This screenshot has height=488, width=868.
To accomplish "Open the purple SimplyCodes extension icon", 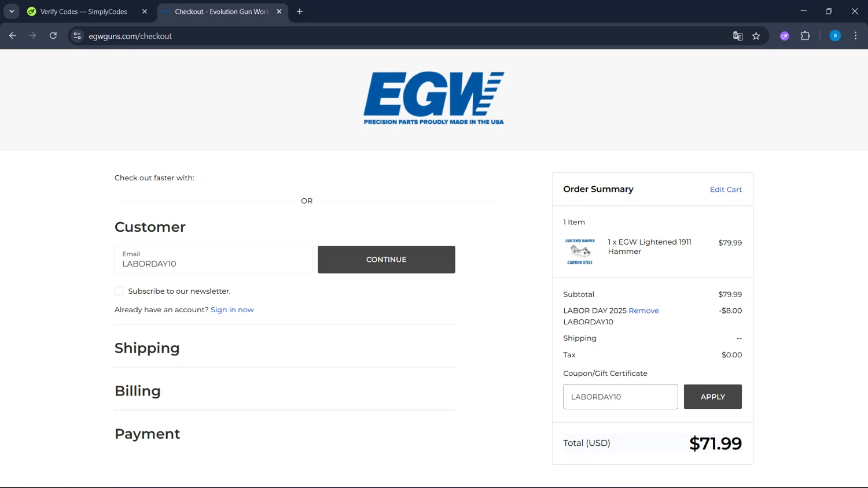I will 785,36.
